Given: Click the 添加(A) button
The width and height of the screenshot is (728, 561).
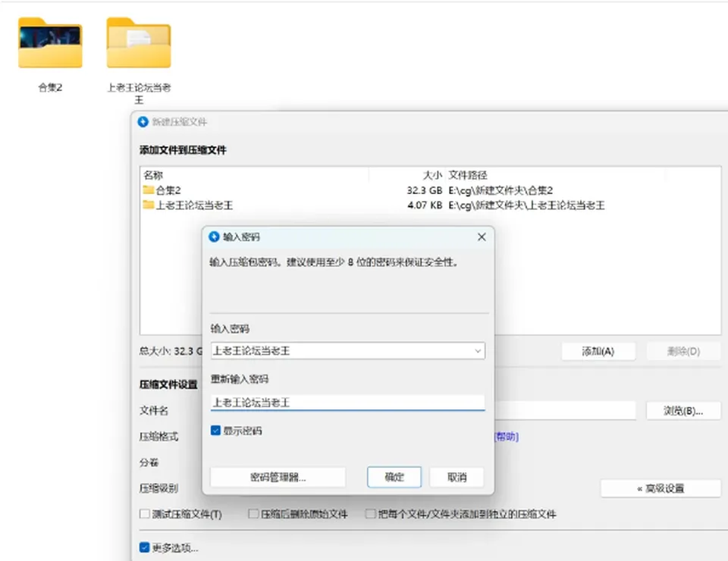Looking at the screenshot, I should tap(598, 351).
